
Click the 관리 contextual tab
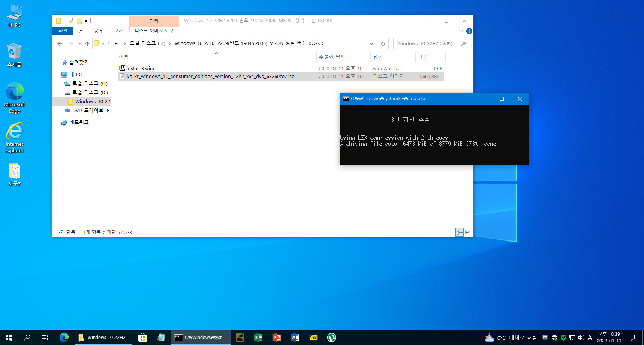tap(154, 21)
